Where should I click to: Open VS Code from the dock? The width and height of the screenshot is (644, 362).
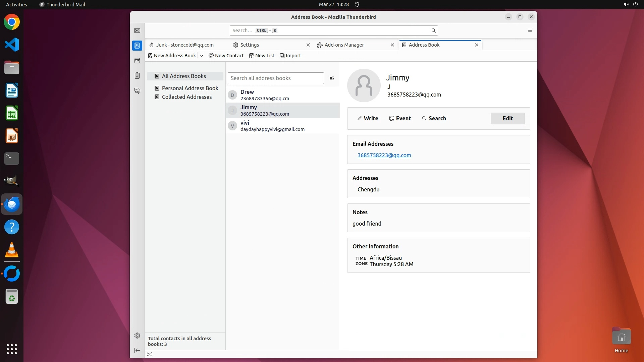point(12,45)
